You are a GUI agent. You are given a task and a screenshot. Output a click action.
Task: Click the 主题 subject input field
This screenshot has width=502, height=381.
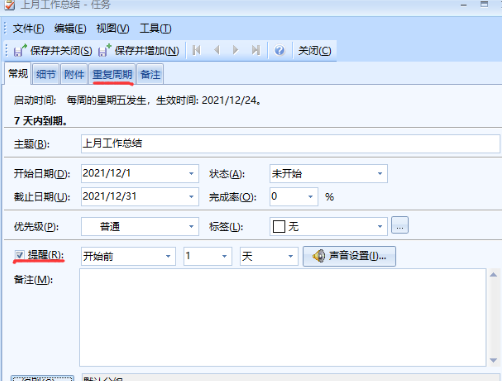[290, 144]
